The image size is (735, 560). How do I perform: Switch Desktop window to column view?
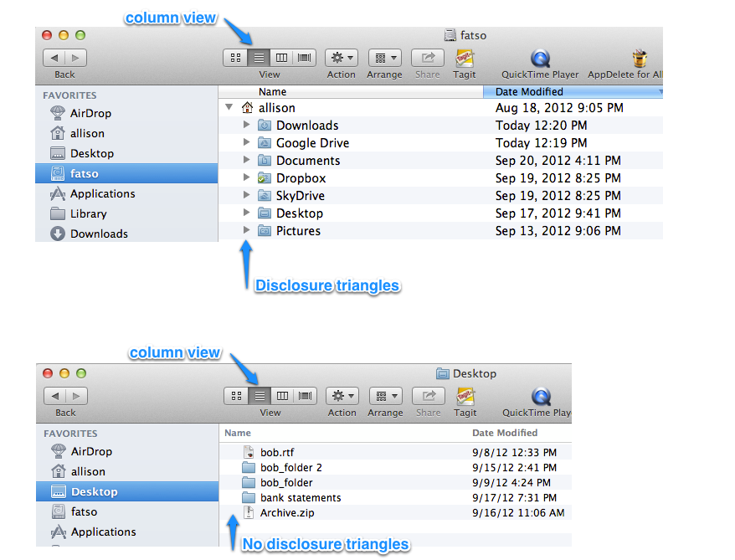pos(282,396)
